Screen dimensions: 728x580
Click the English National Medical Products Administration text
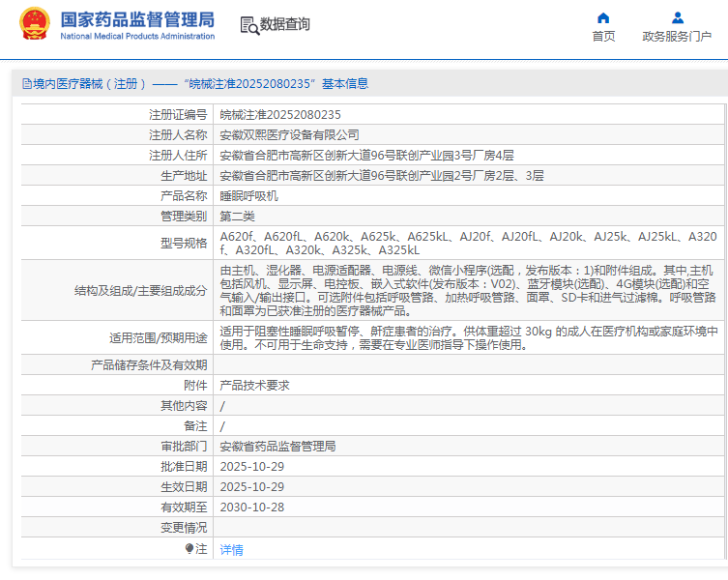[137, 37]
